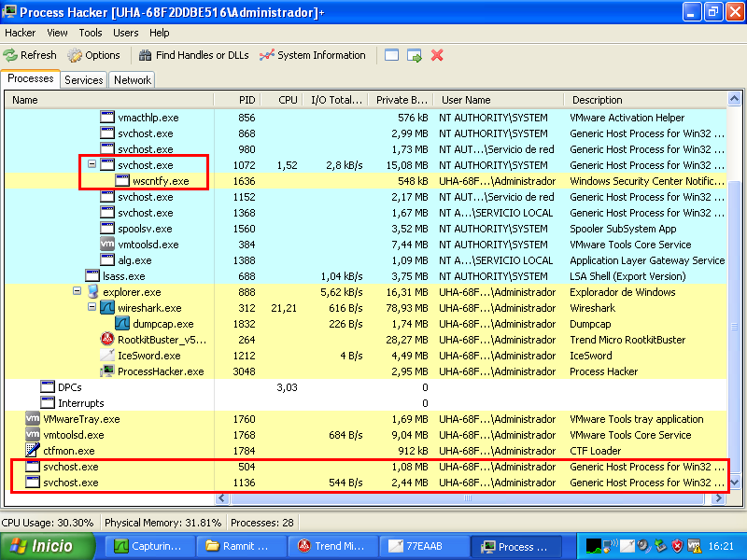
Task: Open the Hacker menu
Action: tap(20, 33)
